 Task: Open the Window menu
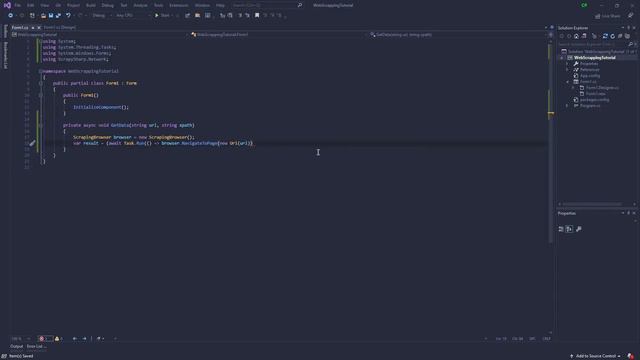(x=202, y=5)
